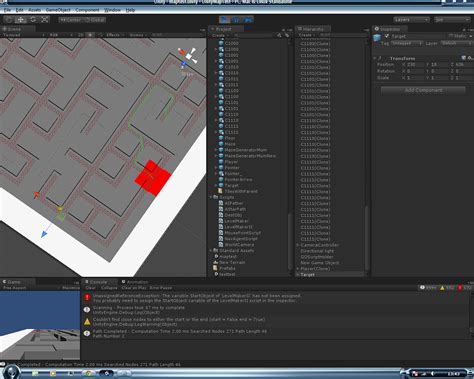
Task: Click the scene orientation gizmo
Action: 188,57
